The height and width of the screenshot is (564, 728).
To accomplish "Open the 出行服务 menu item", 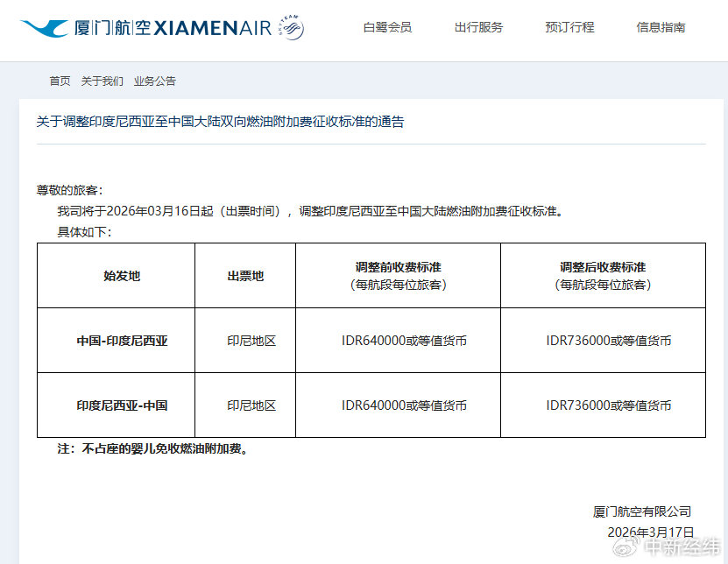I will [x=477, y=27].
